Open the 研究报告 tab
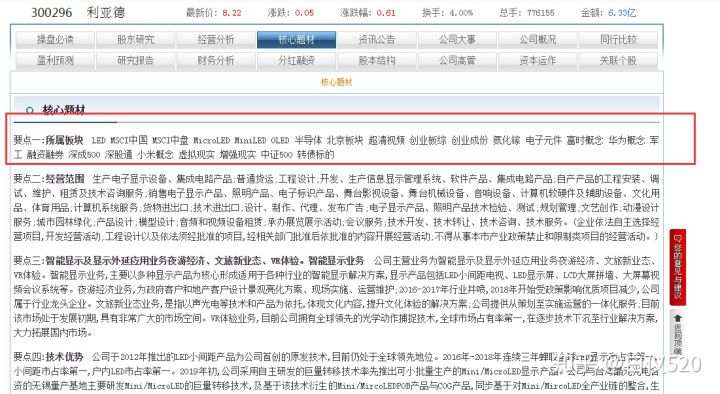 tap(135, 60)
